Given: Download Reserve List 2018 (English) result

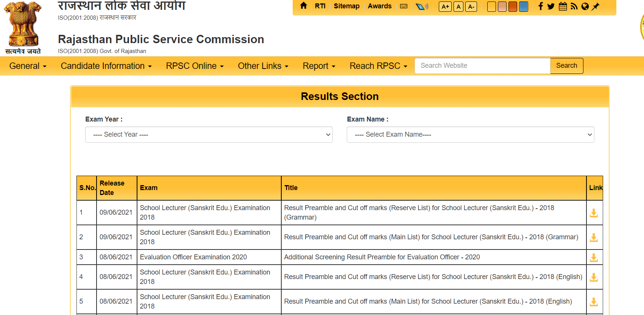Looking at the screenshot, I should [x=594, y=277].
